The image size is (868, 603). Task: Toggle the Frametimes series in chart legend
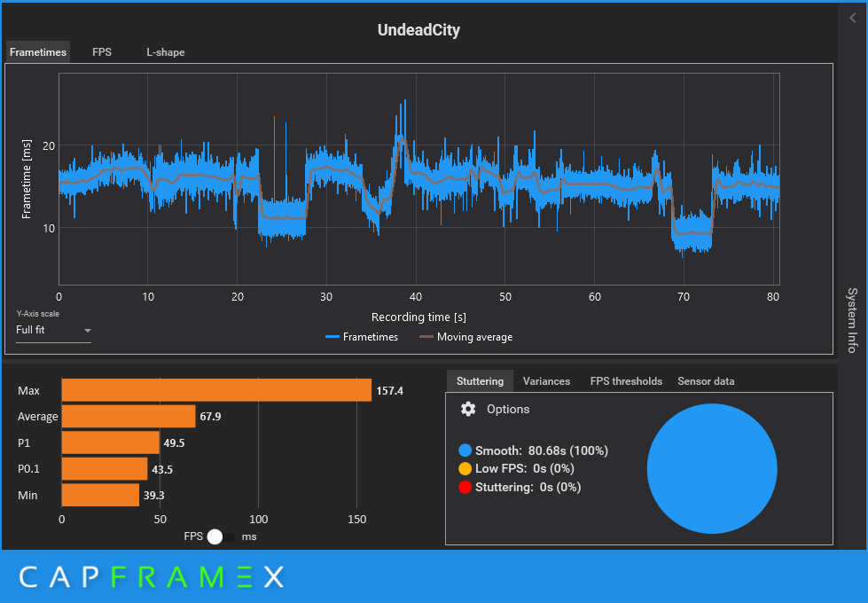pyautogui.click(x=362, y=337)
